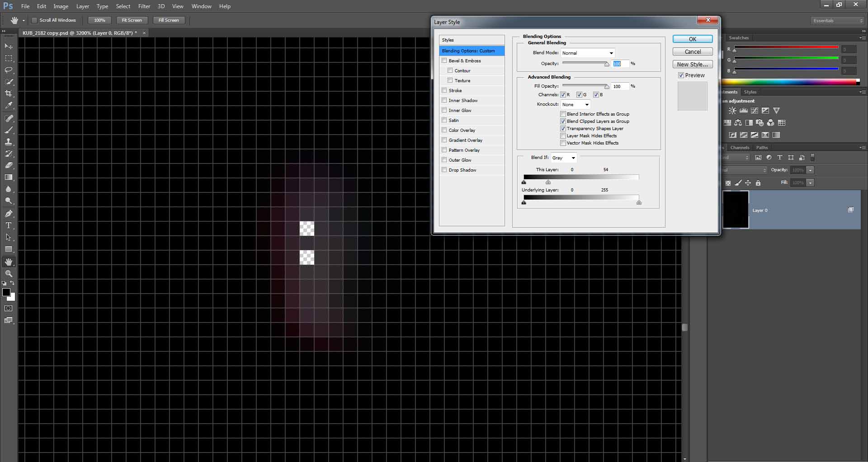Click Cancel in the Layer Style dialog
The width and height of the screenshot is (868, 462).
[693, 52]
